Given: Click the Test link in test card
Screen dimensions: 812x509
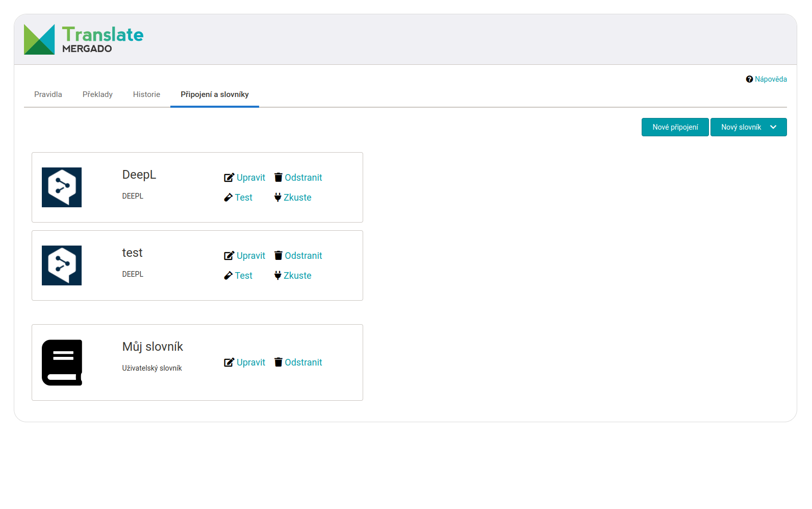Looking at the screenshot, I should tap(244, 276).
